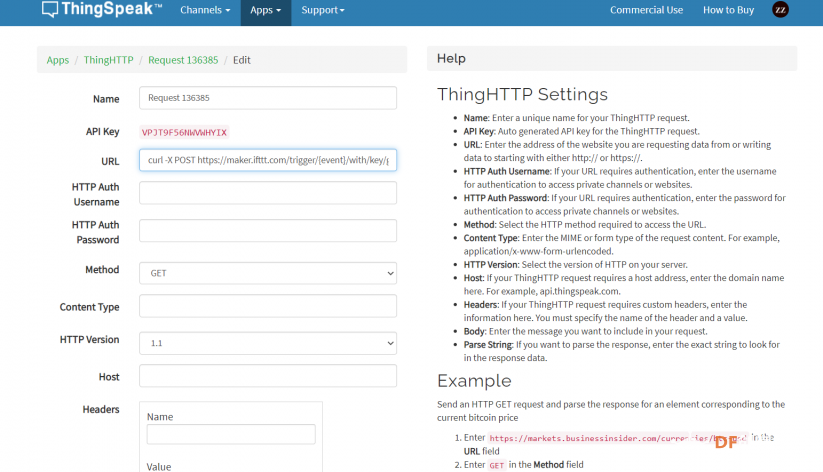Click the HTTP Auth Username field

point(268,193)
